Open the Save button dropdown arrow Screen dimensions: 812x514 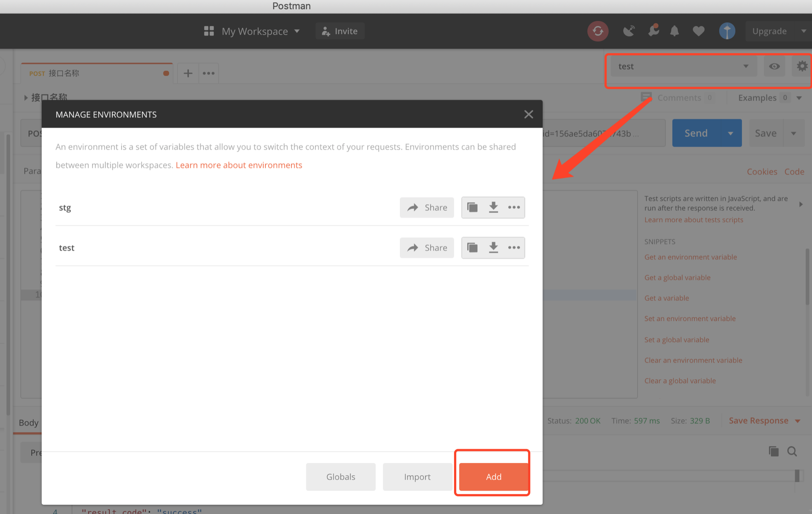(794, 133)
